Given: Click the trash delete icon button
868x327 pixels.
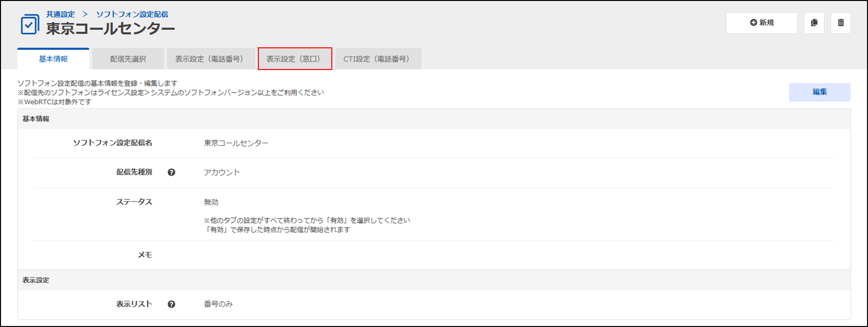Looking at the screenshot, I should tap(840, 23).
